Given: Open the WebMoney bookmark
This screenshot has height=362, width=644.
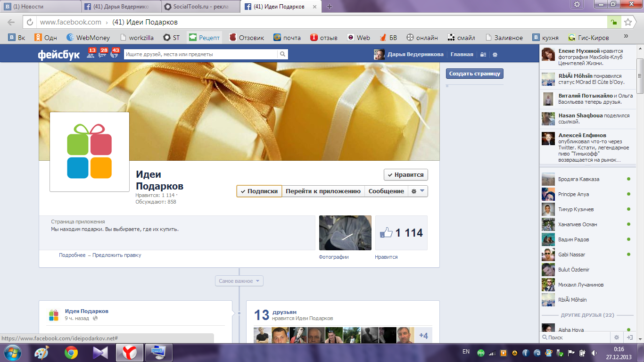Looking at the screenshot, I should click(88, 38).
